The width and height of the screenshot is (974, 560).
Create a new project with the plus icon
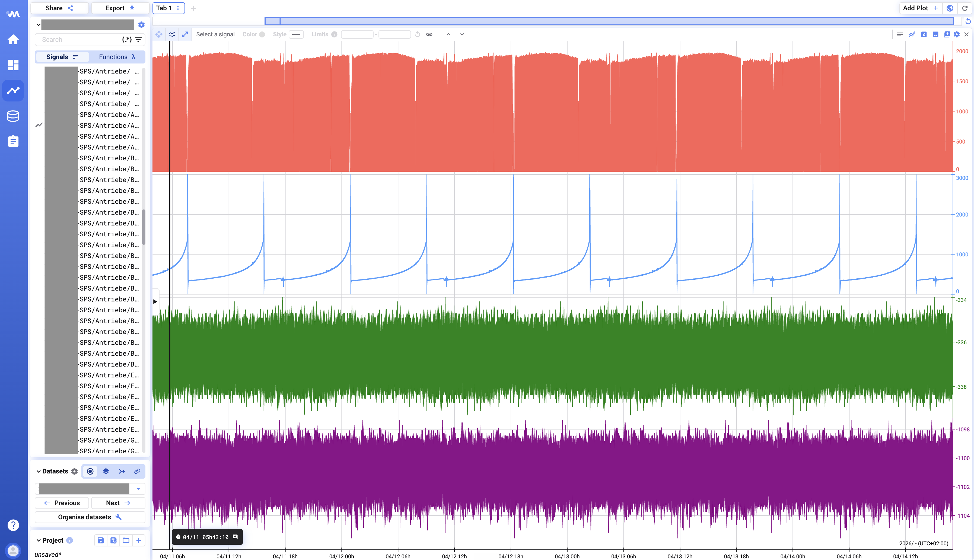pos(139,540)
